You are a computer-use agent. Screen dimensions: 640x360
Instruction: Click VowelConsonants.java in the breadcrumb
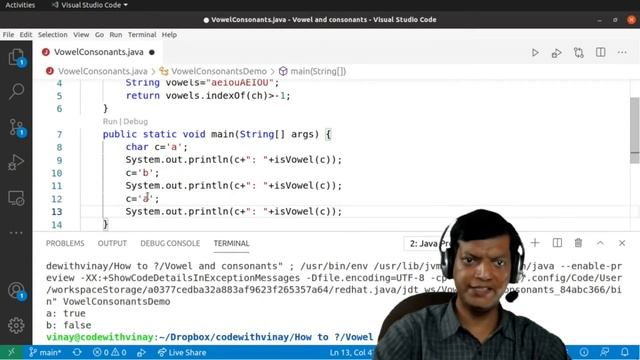[x=102, y=71]
